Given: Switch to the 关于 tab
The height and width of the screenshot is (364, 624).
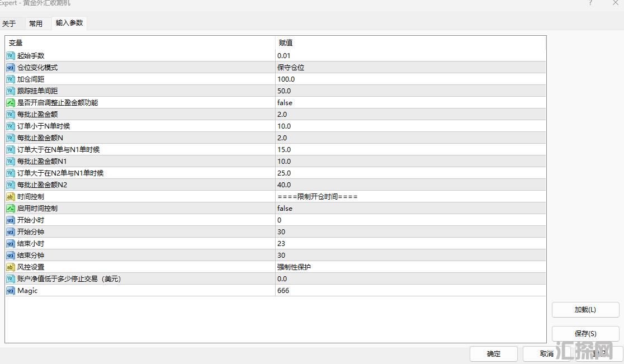Looking at the screenshot, I should coord(9,23).
